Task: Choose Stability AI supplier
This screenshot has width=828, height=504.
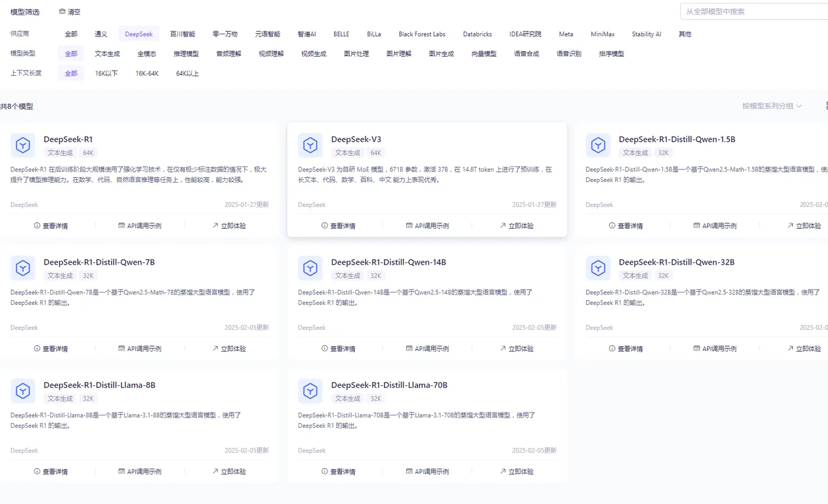Action: [646, 34]
